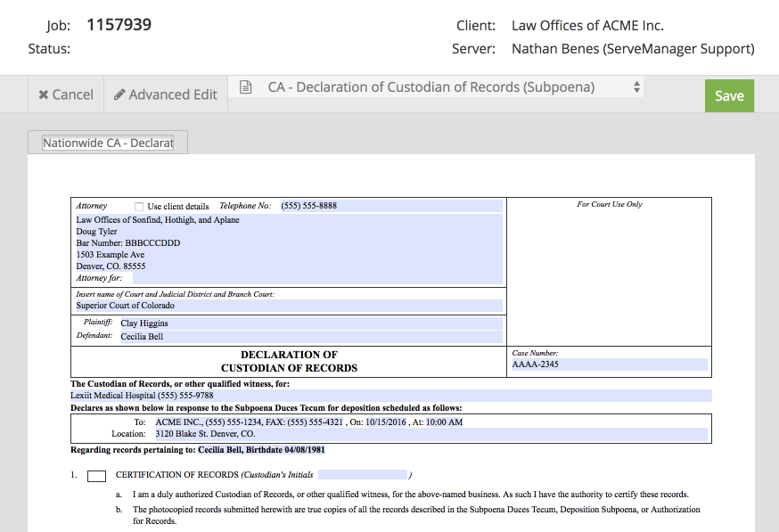Viewport: 779px width, 532px height.
Task: Check the Certification of Records box
Action: [x=96, y=476]
